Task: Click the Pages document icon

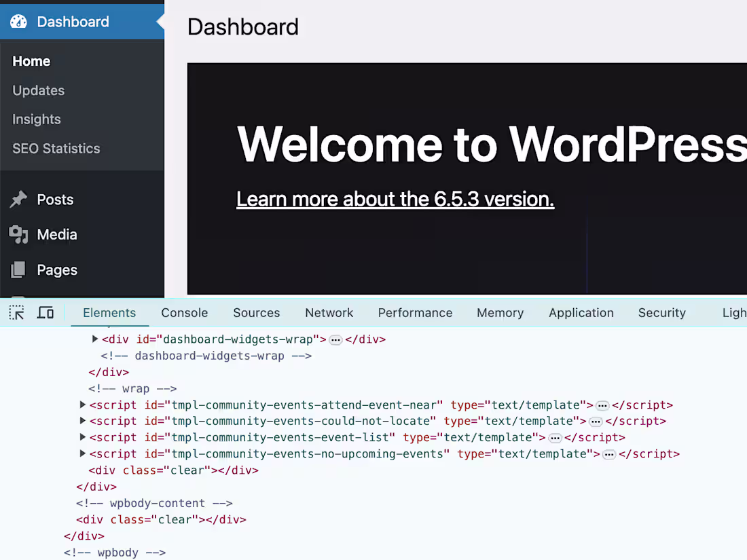Action: (x=19, y=269)
